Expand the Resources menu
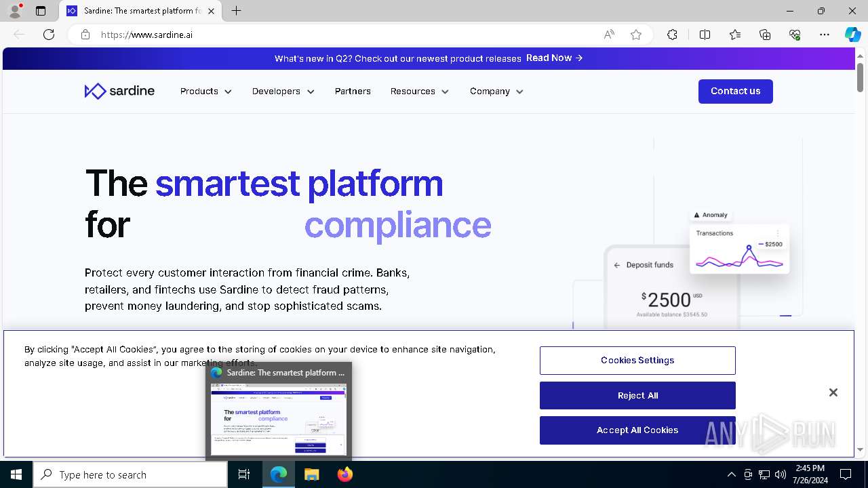Viewport: 868px width, 488px height. click(x=420, y=91)
